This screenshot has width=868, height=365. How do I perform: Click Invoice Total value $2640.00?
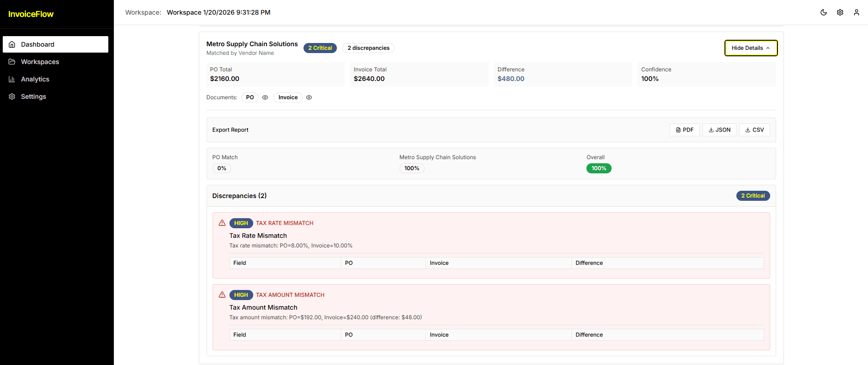369,79
